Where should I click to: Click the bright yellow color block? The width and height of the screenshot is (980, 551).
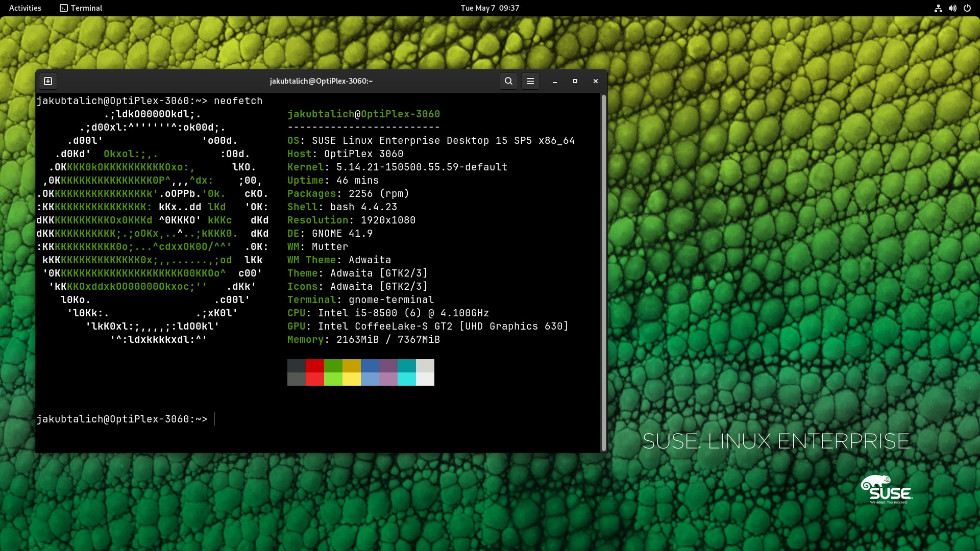(x=352, y=379)
